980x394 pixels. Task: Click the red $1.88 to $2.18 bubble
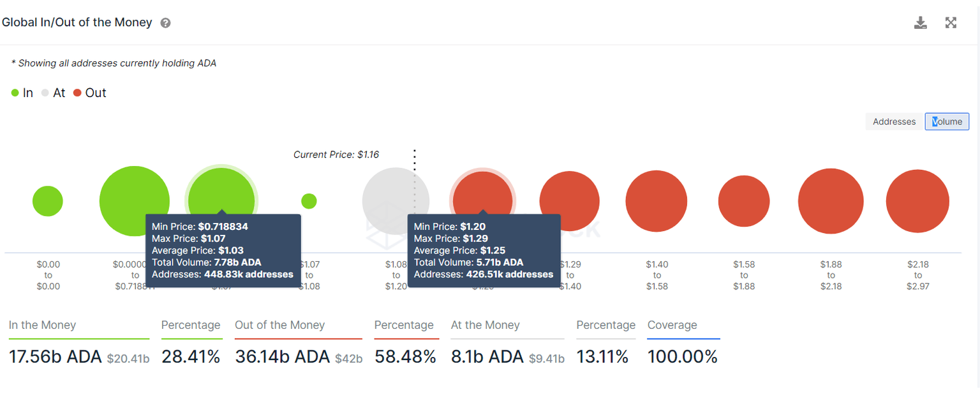click(x=831, y=201)
